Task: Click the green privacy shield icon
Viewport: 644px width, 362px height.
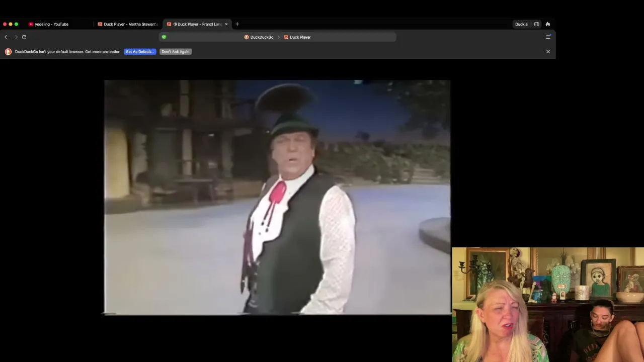Action: point(164,37)
